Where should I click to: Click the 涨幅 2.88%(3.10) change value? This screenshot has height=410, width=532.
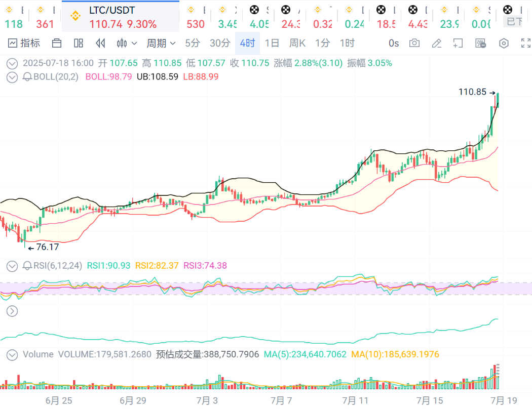point(308,63)
